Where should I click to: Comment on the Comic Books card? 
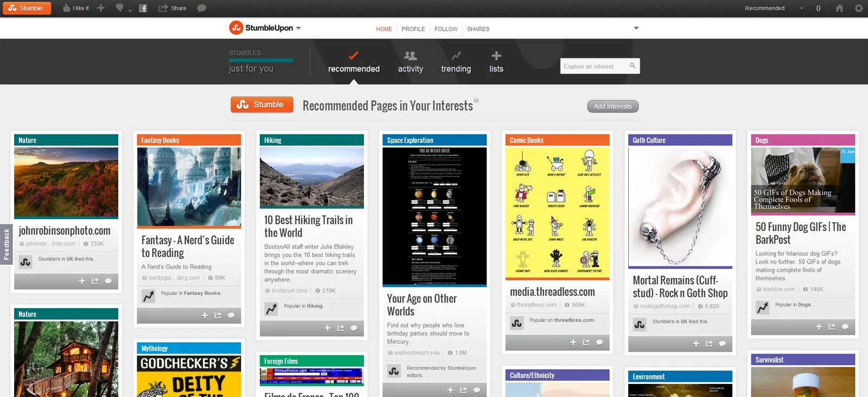coord(599,342)
